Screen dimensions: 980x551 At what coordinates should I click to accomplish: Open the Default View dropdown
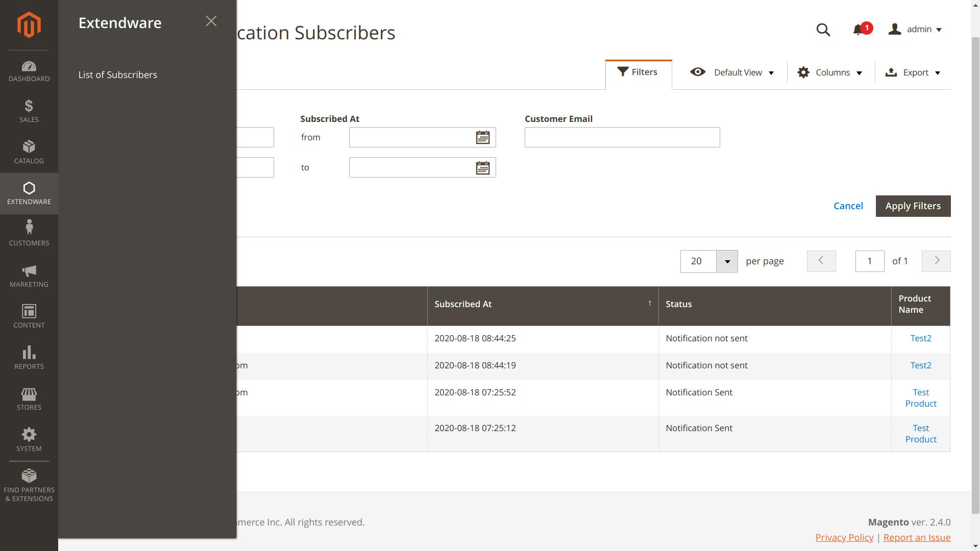click(732, 72)
